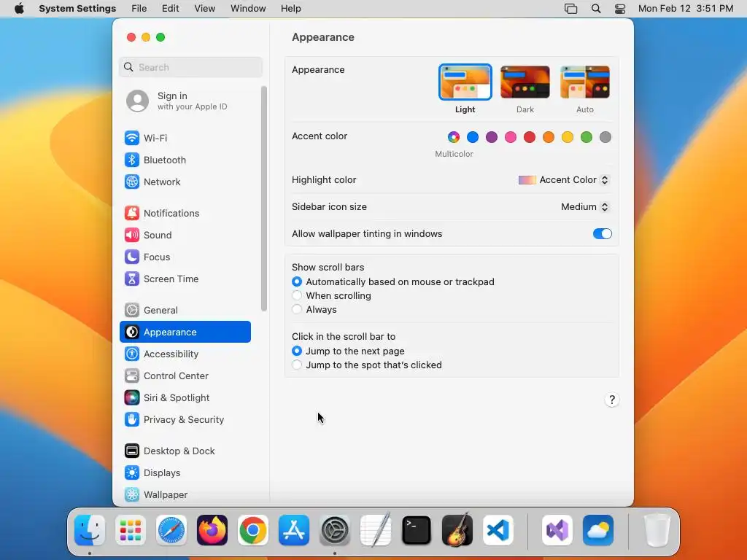Open Notifications settings

[x=185, y=214]
